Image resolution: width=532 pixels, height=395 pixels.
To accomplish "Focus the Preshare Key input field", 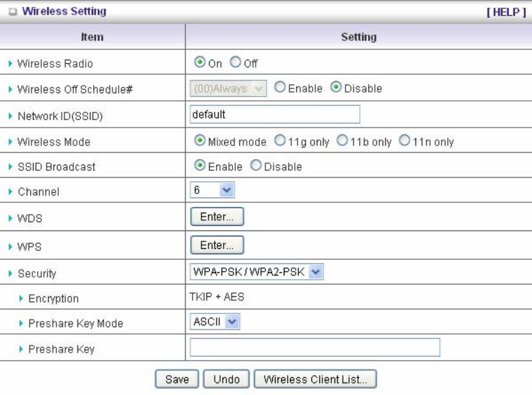I will click(315, 348).
